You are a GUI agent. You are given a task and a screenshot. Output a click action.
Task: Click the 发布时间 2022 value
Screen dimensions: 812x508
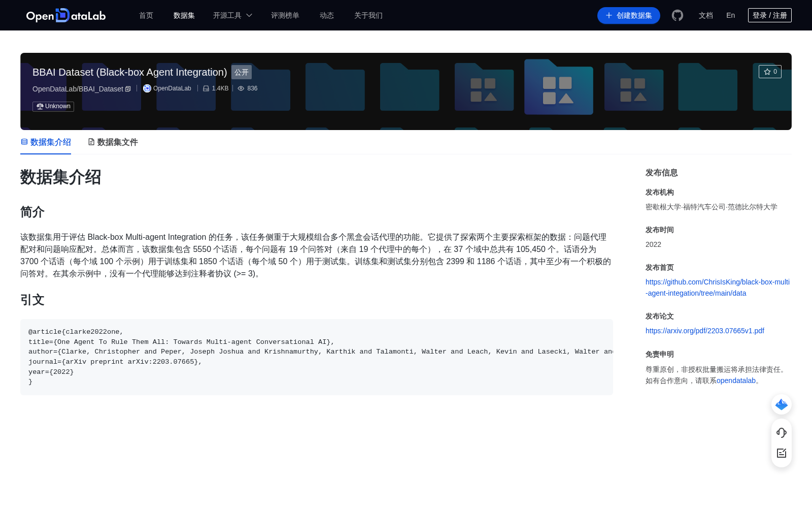pos(653,244)
